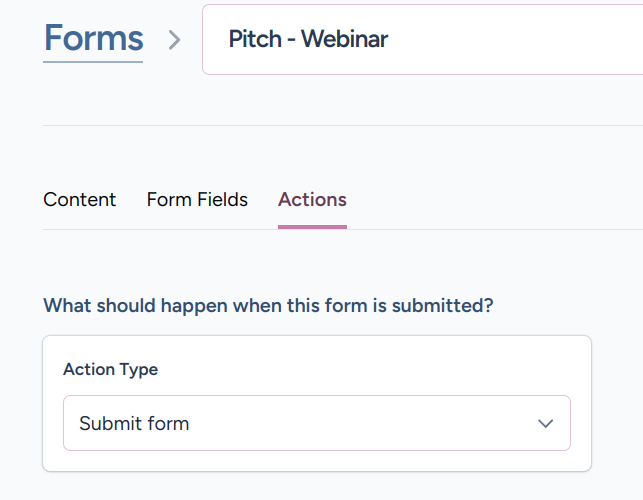This screenshot has height=500, width=643.
Task: Open the Forms breadcrumb link
Action: (93, 39)
